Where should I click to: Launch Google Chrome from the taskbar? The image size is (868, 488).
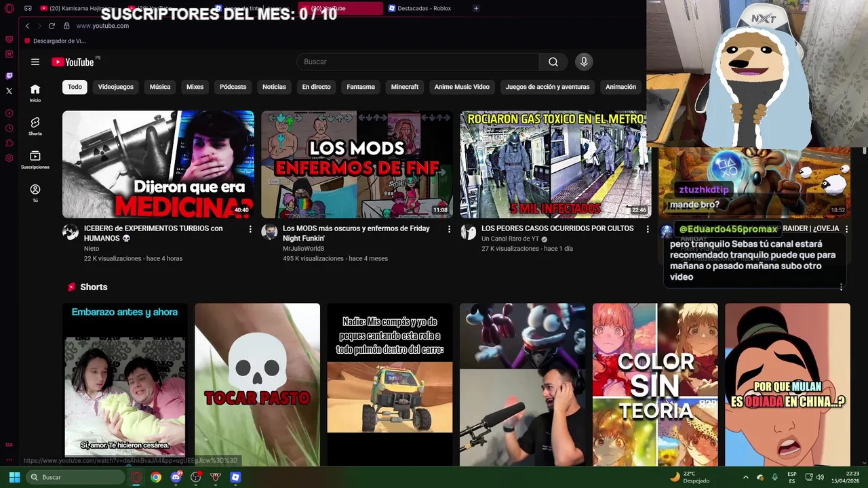(x=156, y=477)
